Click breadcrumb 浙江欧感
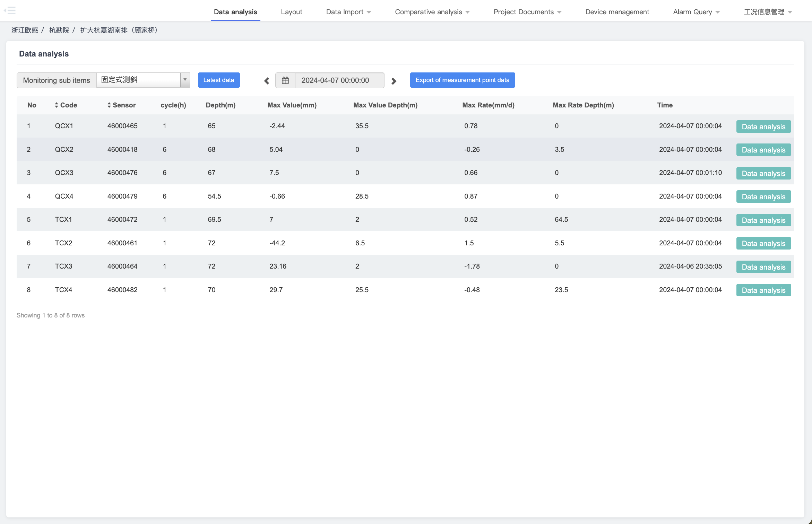 (25, 30)
